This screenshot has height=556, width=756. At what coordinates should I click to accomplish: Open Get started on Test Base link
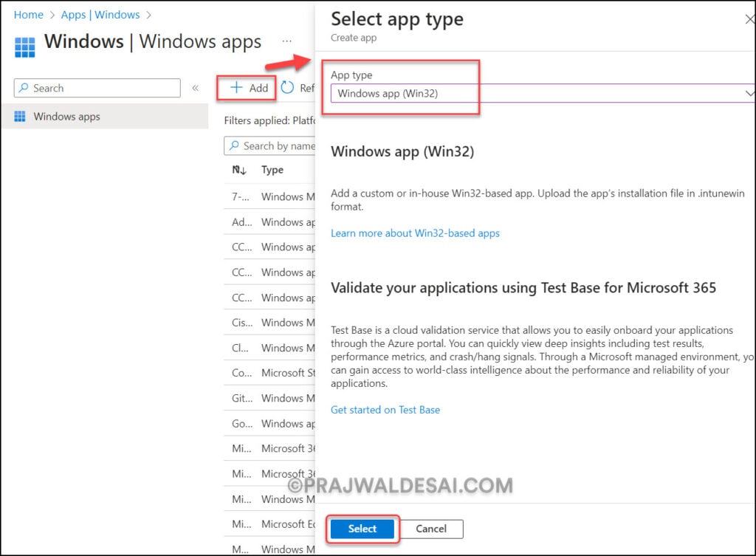(x=385, y=410)
